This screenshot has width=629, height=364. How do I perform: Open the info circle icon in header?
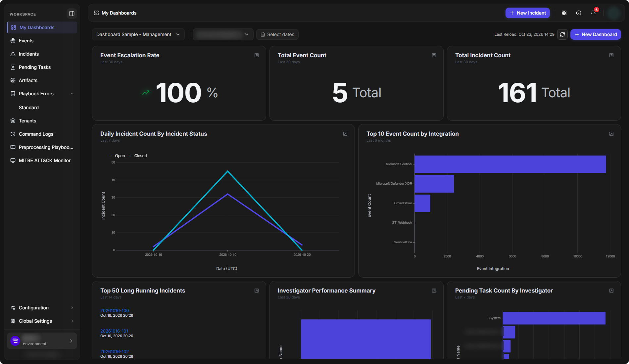[579, 13]
